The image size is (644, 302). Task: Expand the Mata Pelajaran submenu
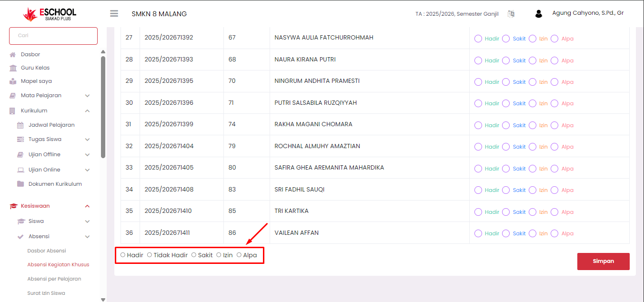(x=87, y=96)
